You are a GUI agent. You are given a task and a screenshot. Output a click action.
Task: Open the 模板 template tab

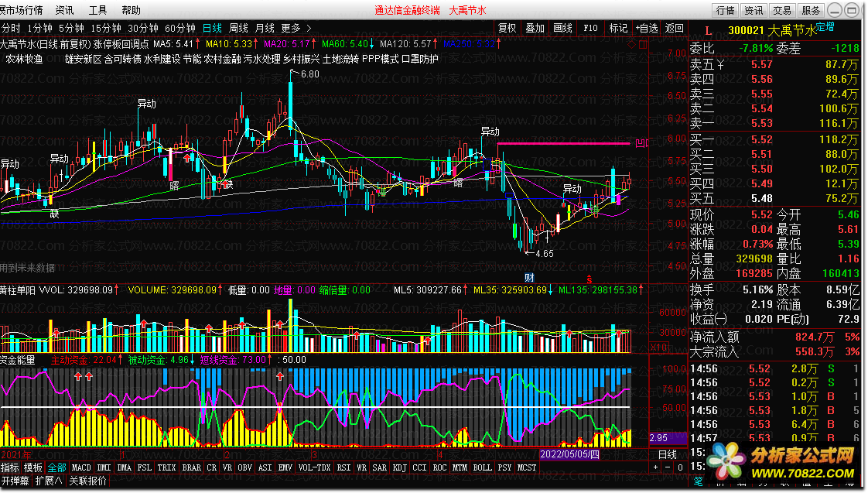tap(33, 467)
